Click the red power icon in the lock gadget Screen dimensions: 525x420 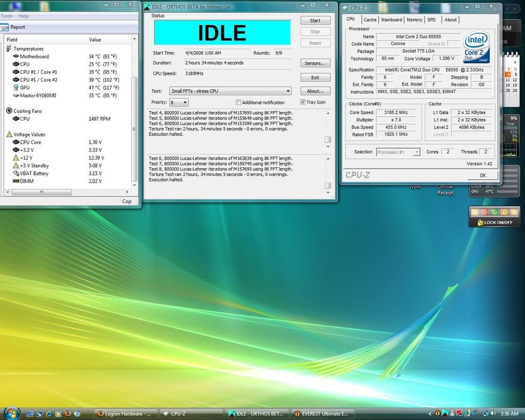(484, 212)
